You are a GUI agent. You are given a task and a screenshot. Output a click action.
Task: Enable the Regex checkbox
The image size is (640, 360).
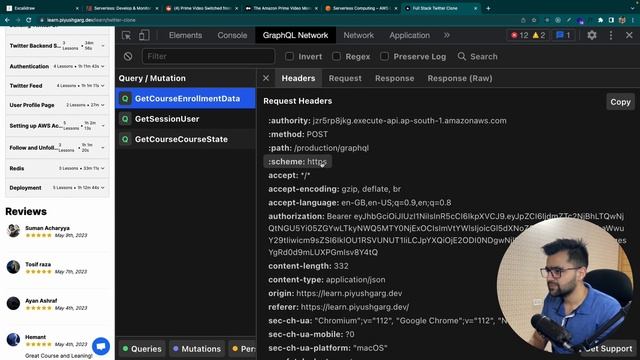tap(336, 56)
